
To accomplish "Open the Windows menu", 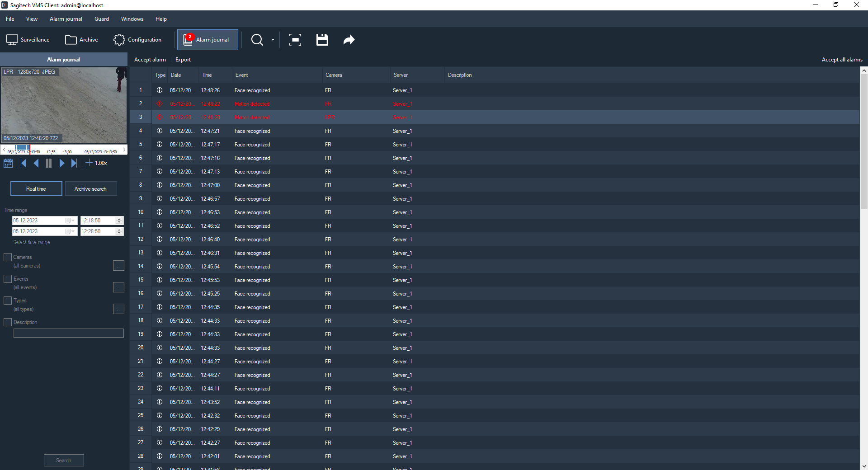I will [132, 19].
